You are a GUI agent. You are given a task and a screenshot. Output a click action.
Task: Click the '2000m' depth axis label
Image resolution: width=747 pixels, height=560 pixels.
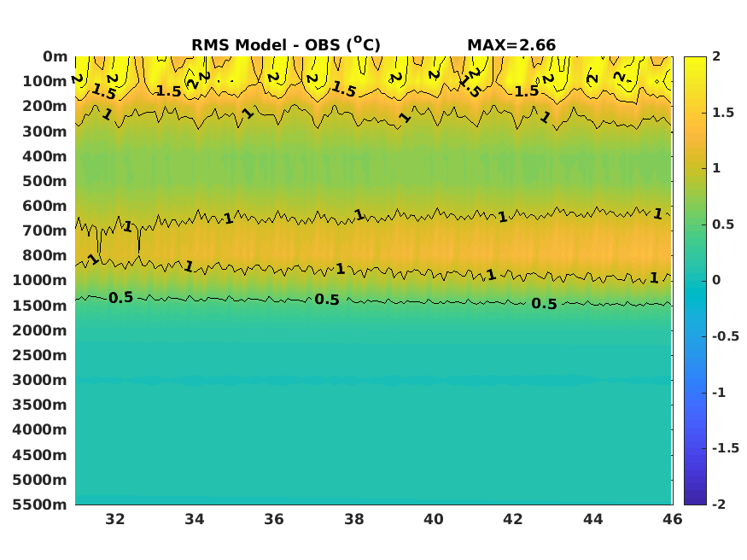[x=40, y=330]
